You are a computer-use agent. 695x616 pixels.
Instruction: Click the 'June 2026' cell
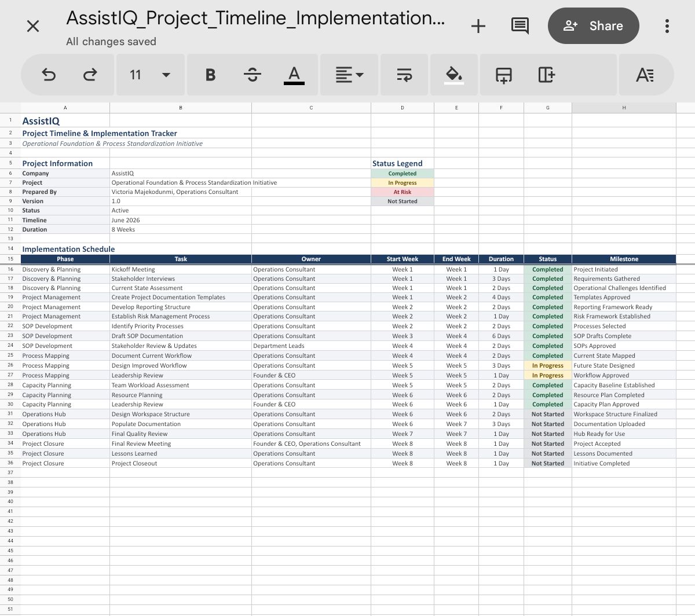[181, 220]
